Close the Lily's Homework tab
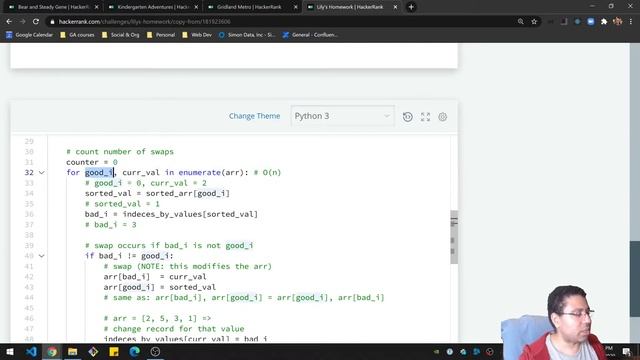The height and width of the screenshot is (360, 640). 395,7
